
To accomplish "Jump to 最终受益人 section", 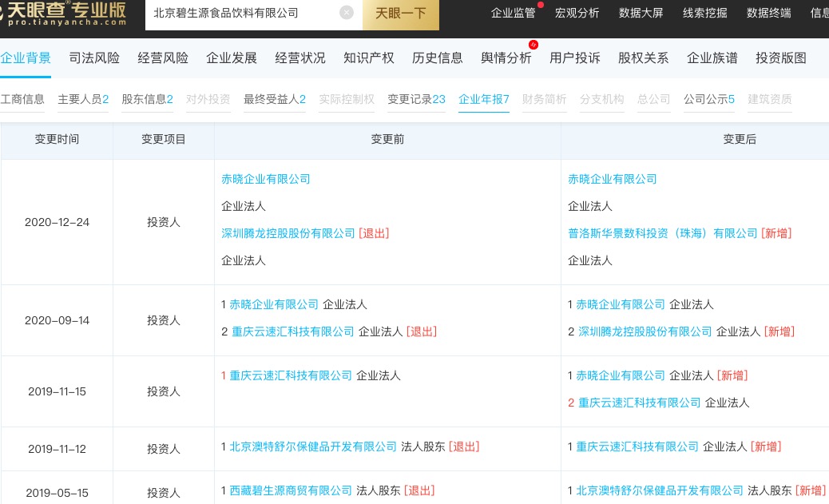I will 275,99.
